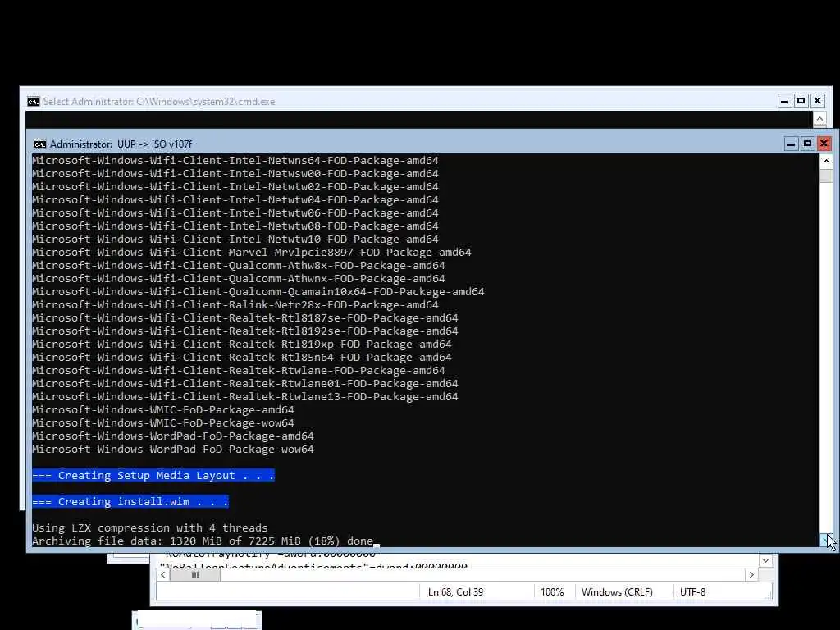Click the Intel-Netwtw10 package line
840x630 pixels.
tap(235, 239)
